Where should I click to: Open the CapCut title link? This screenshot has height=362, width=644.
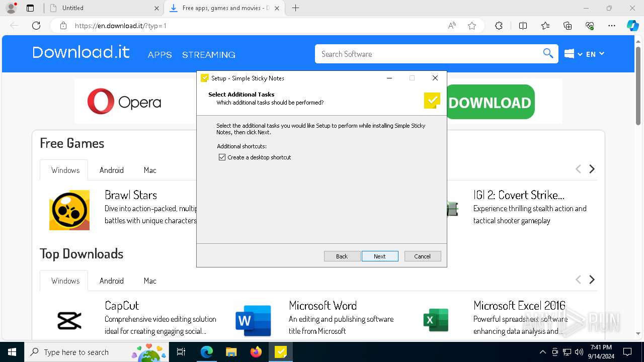point(122,306)
